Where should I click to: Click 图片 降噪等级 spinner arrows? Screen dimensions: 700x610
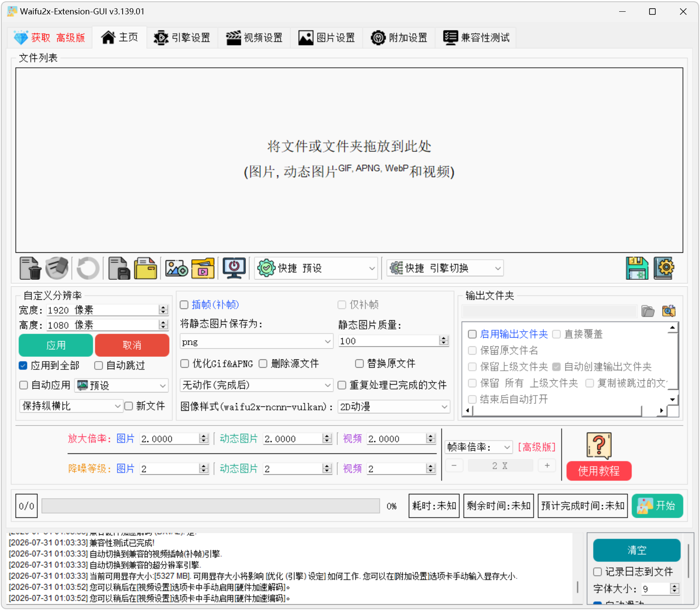[x=204, y=469]
